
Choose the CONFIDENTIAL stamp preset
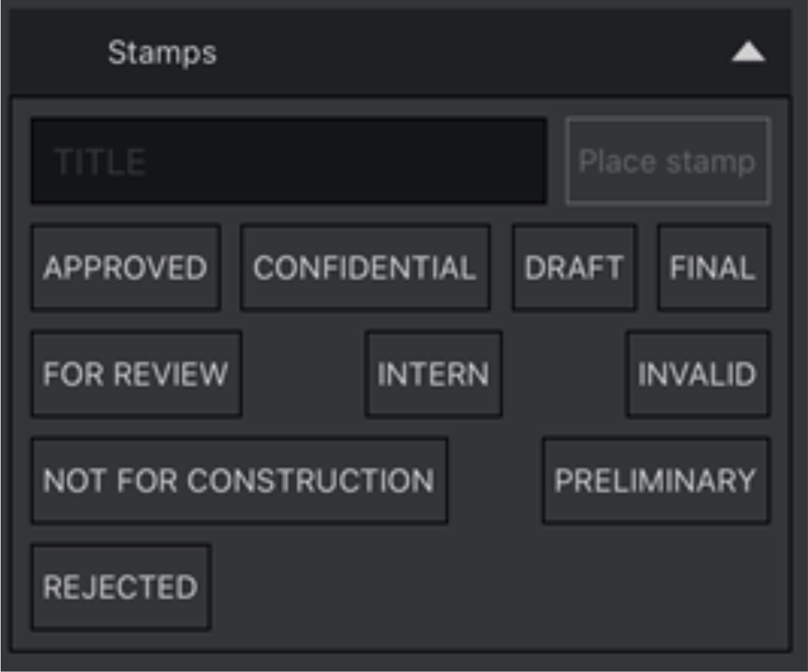coord(365,268)
